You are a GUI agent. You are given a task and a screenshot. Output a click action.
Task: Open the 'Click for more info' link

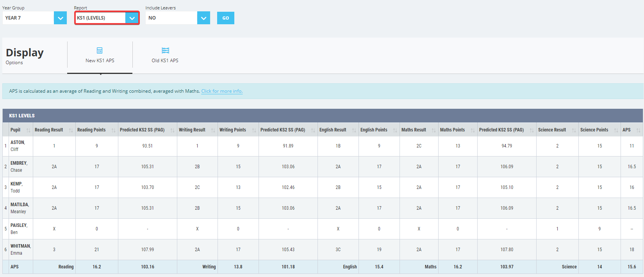[x=222, y=91]
